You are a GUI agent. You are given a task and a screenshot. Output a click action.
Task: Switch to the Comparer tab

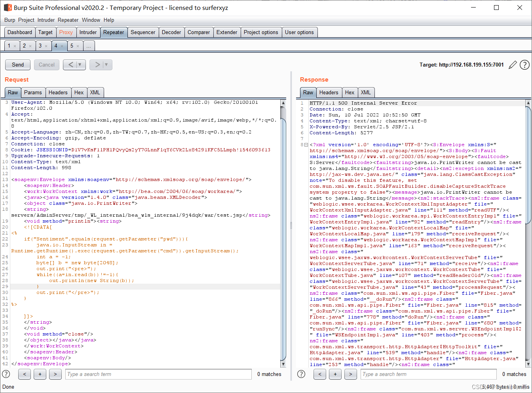[199, 32]
